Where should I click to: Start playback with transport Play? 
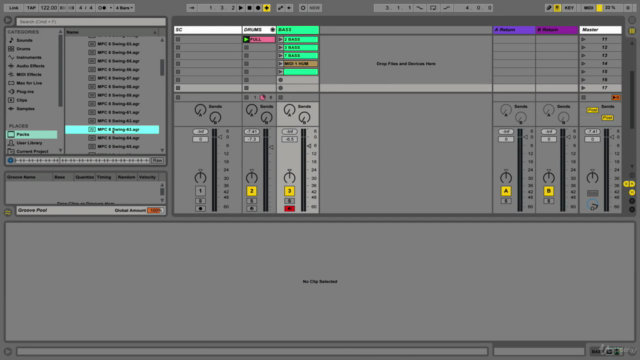coord(241,8)
